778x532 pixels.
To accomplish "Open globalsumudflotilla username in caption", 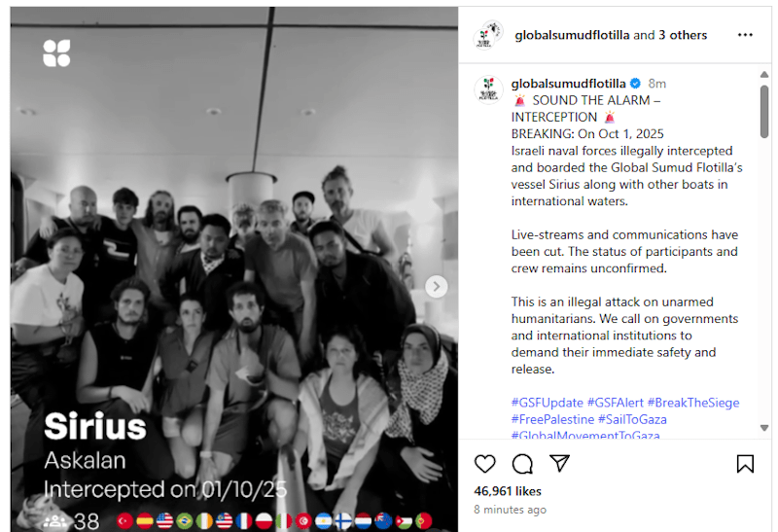I will (x=568, y=84).
